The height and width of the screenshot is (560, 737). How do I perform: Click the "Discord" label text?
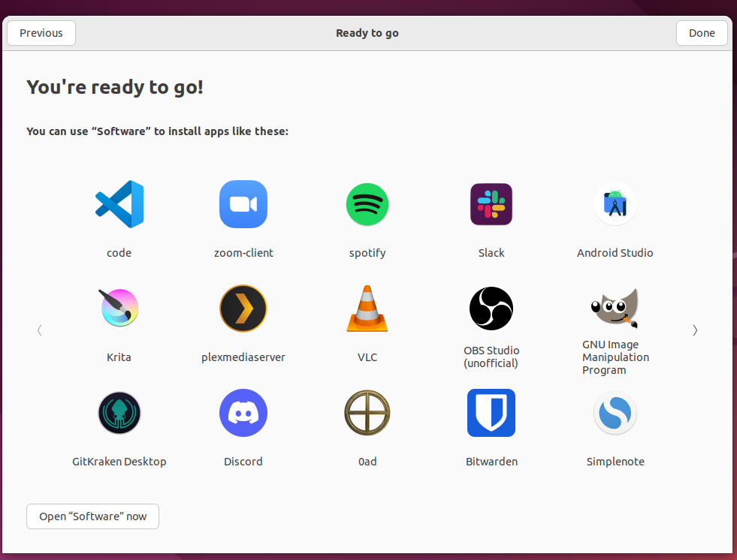243,462
